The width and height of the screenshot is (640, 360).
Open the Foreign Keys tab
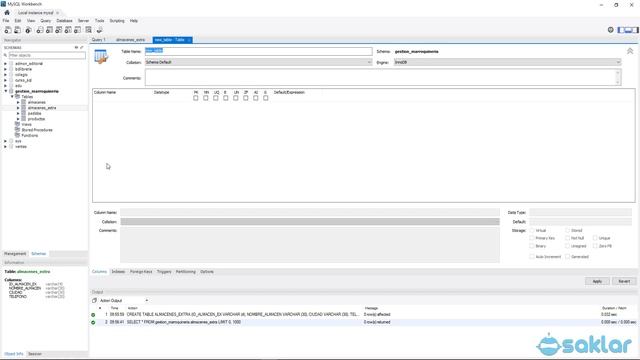(x=141, y=272)
